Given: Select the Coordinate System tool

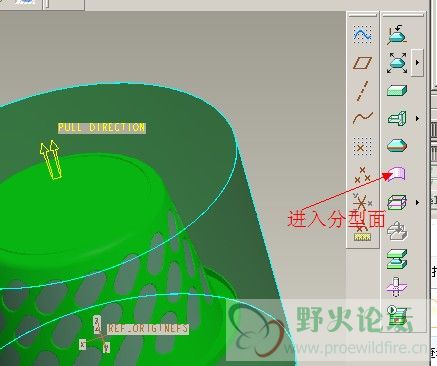Looking at the screenshot, I should 362,202.
